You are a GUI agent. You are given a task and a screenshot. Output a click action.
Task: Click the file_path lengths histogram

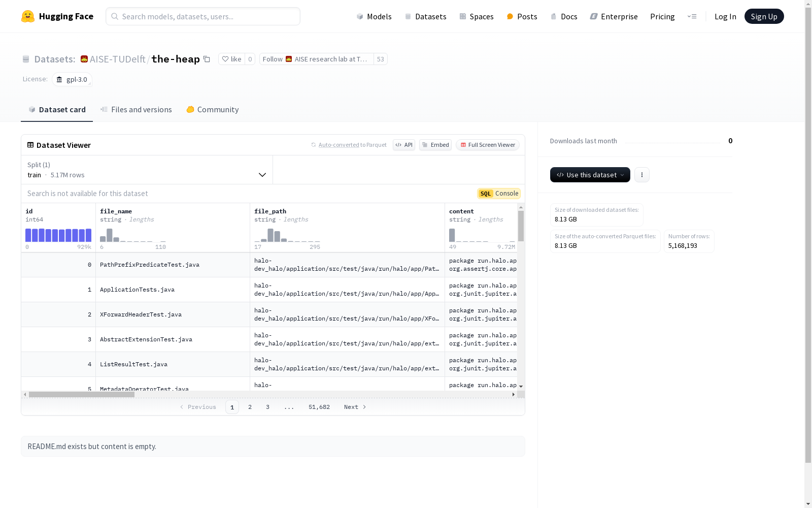(x=287, y=235)
